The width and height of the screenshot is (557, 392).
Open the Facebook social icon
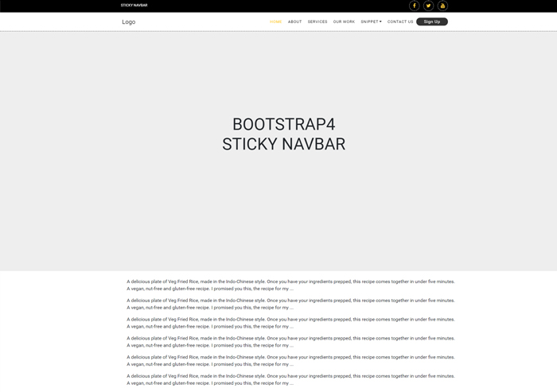click(x=415, y=6)
